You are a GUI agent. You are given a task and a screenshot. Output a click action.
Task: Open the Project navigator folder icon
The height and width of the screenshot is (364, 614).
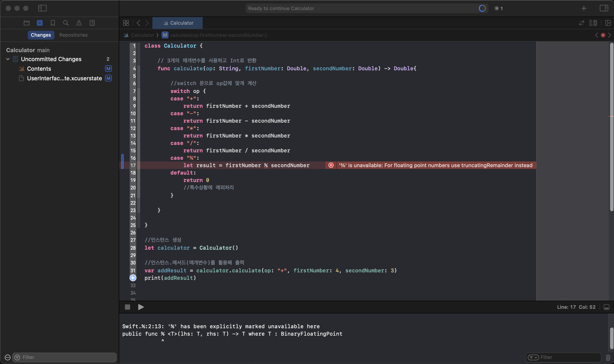pyautogui.click(x=26, y=23)
